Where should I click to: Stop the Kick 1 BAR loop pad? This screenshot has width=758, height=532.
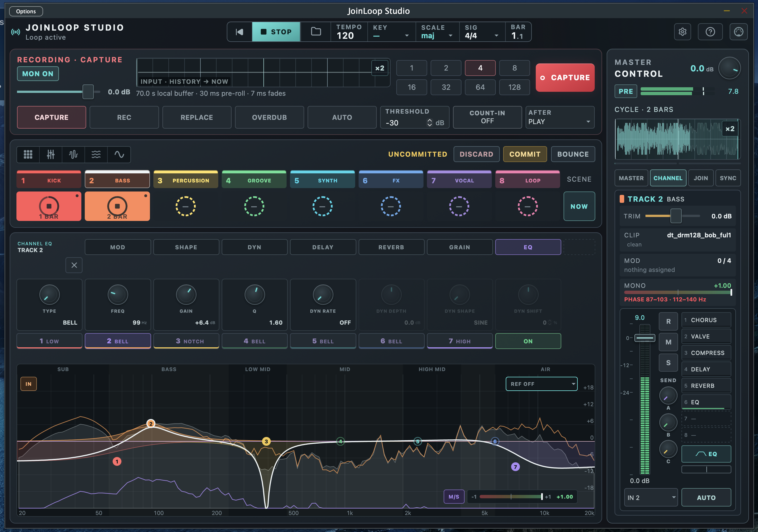point(49,206)
